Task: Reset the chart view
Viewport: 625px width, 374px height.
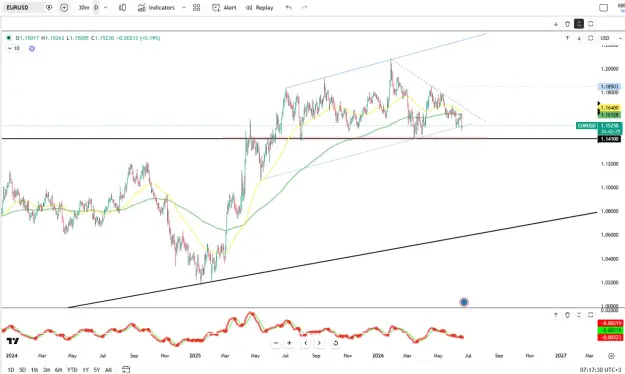Action: (x=335, y=343)
